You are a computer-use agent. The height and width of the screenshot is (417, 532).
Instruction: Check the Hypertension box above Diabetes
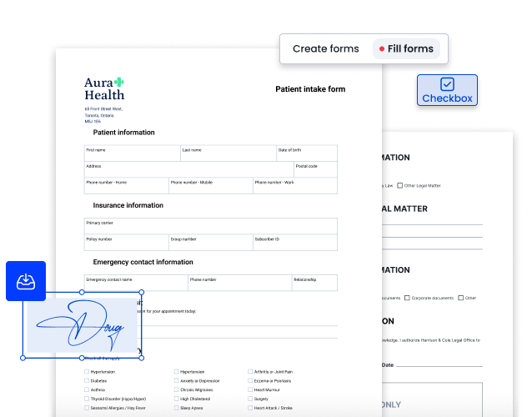click(87, 371)
